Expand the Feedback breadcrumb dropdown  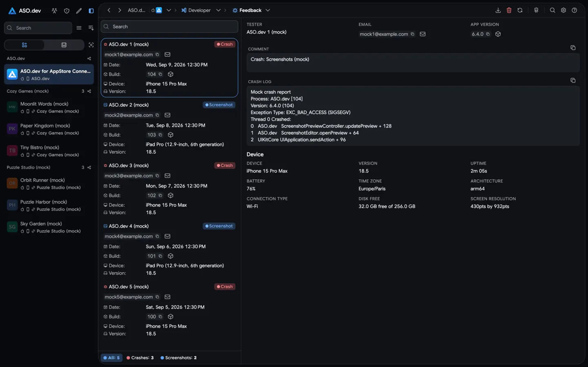[x=268, y=10]
